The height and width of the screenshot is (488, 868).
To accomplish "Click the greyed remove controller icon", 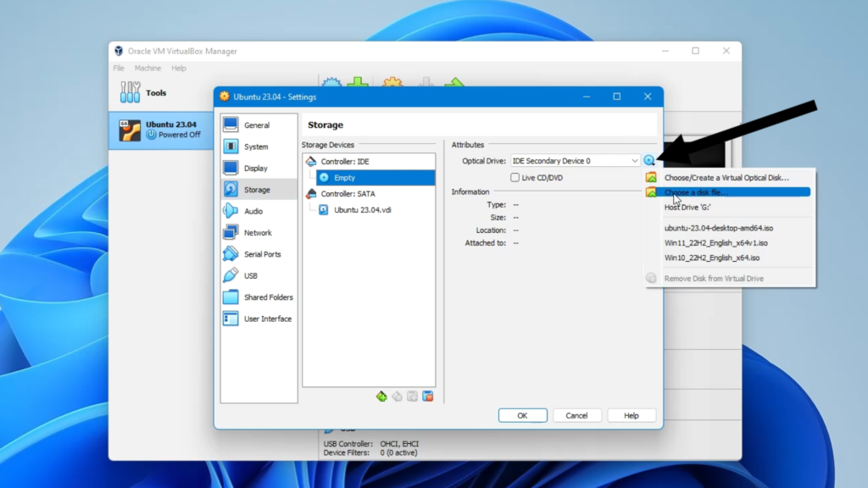I will click(x=397, y=396).
